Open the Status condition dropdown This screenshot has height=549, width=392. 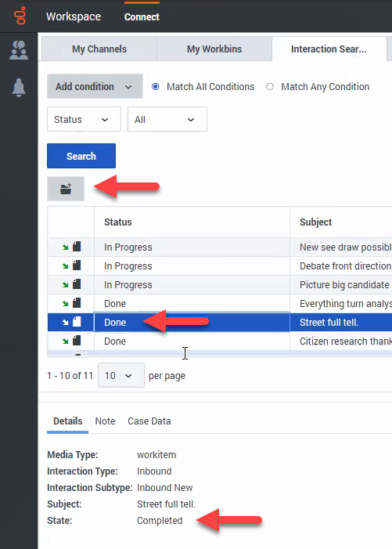click(x=84, y=119)
